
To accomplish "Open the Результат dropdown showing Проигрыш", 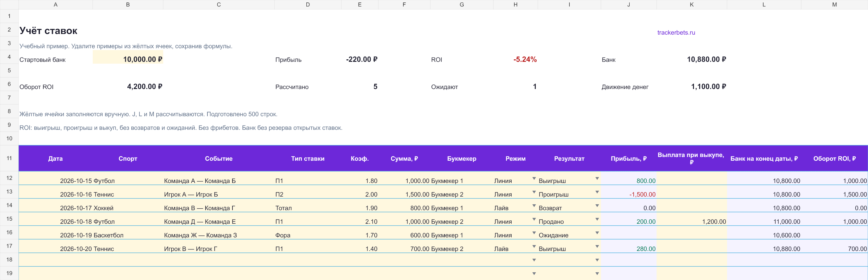I will [x=597, y=192].
